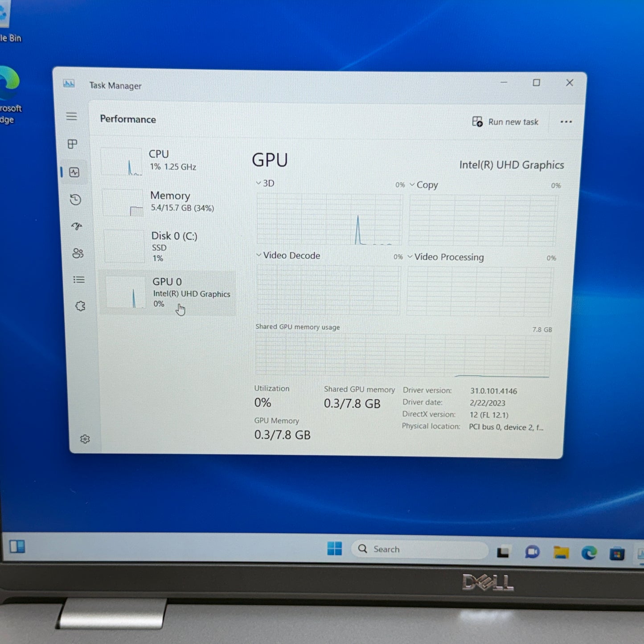Open Task View on the taskbar
Viewport: 644px width, 644px height.
(503, 552)
